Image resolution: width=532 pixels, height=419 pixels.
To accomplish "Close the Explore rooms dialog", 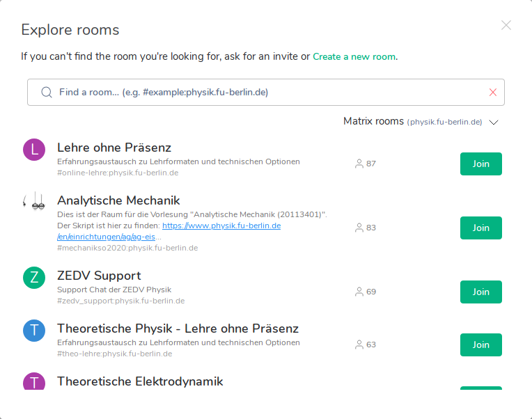I will [x=506, y=25].
